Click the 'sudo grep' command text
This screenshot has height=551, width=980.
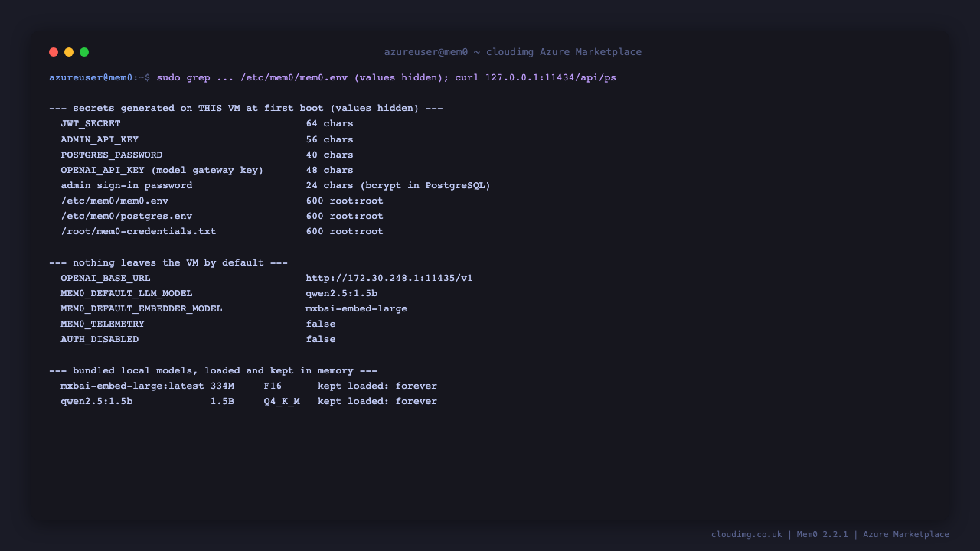click(184, 77)
